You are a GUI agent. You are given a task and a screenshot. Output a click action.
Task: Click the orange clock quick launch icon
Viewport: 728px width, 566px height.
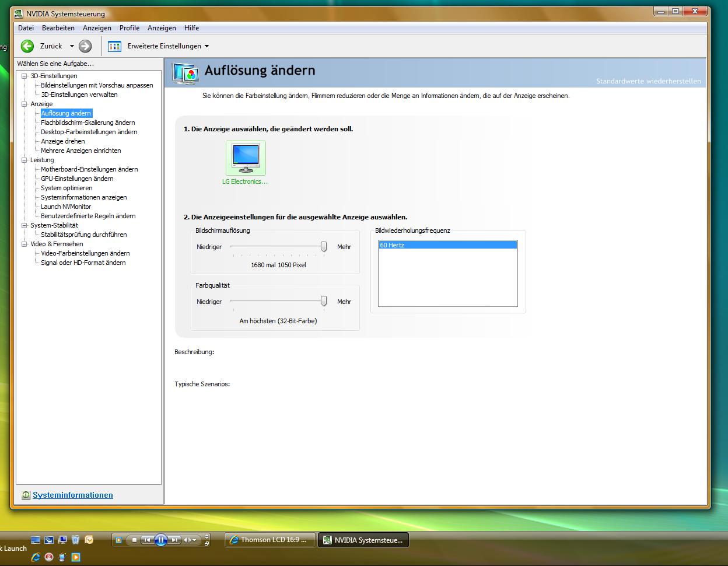click(89, 540)
